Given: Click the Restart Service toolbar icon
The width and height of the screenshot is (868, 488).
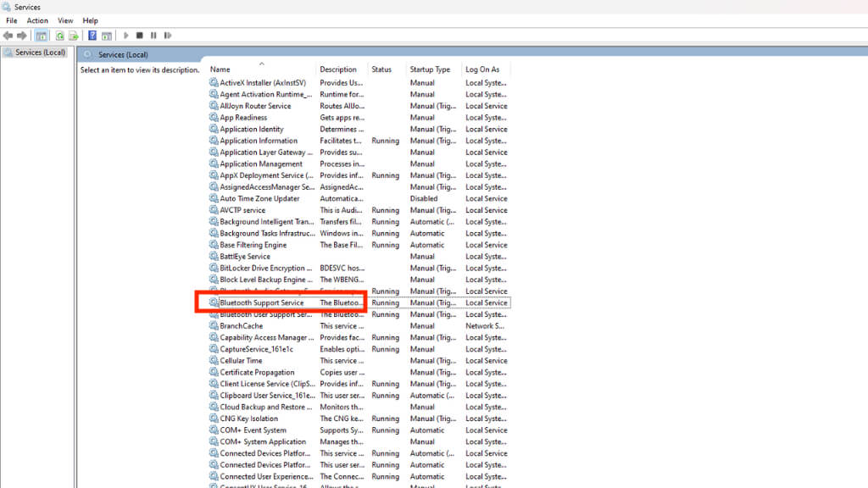Looking at the screenshot, I should tap(167, 36).
